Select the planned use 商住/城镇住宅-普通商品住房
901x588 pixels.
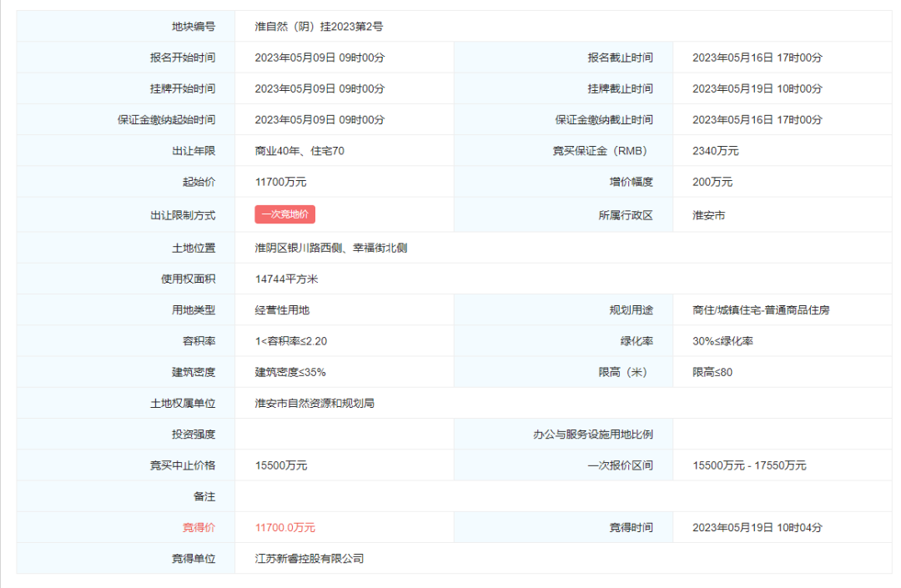(x=761, y=309)
